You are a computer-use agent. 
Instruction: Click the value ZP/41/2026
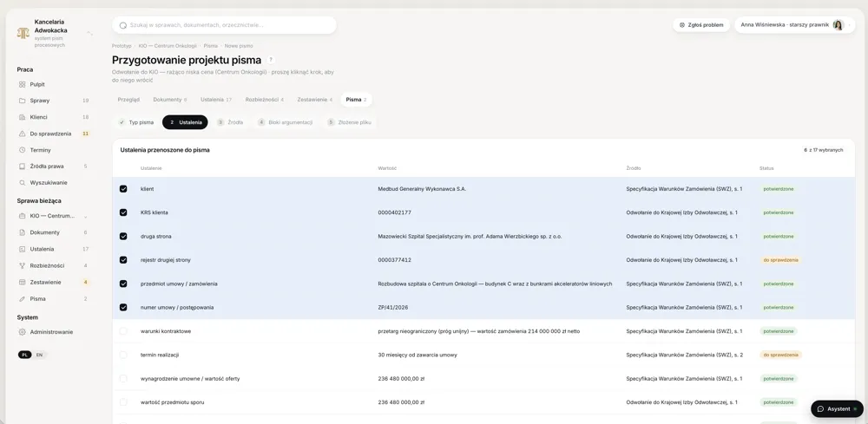[393, 307]
